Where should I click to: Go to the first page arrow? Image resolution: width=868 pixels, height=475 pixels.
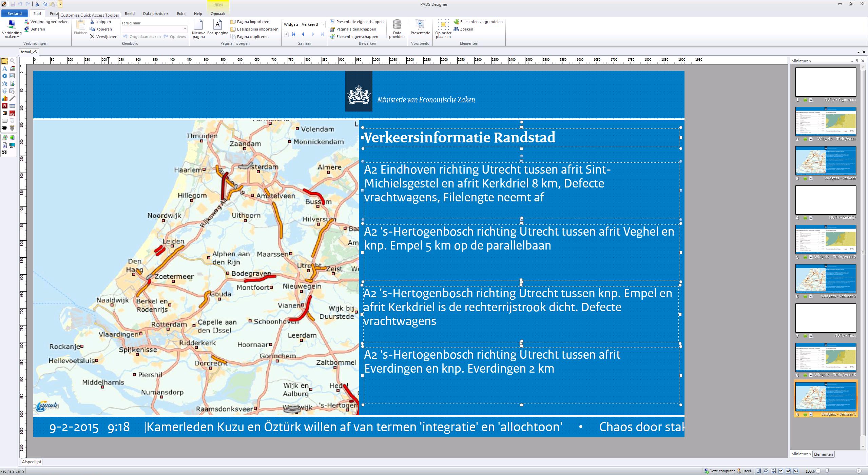[x=294, y=34]
